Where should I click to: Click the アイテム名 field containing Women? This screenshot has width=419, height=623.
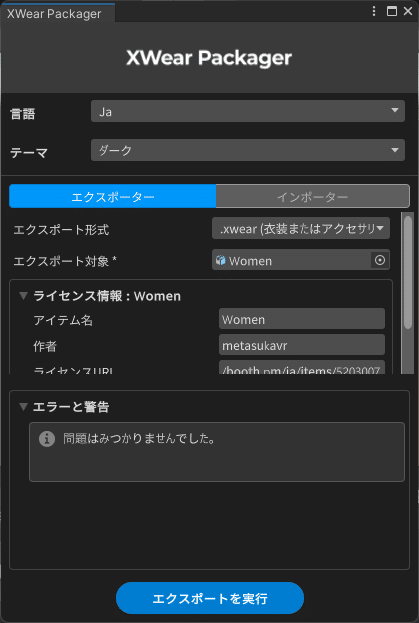tap(302, 319)
